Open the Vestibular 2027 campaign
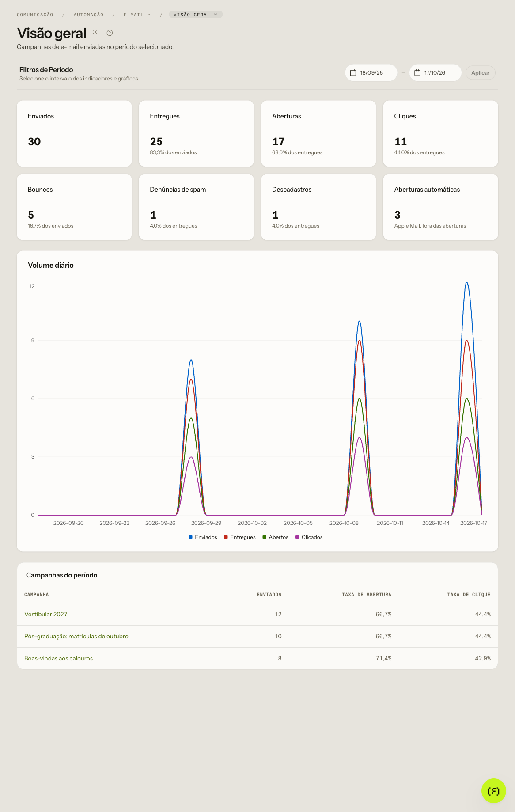The width and height of the screenshot is (515, 812). coord(46,614)
